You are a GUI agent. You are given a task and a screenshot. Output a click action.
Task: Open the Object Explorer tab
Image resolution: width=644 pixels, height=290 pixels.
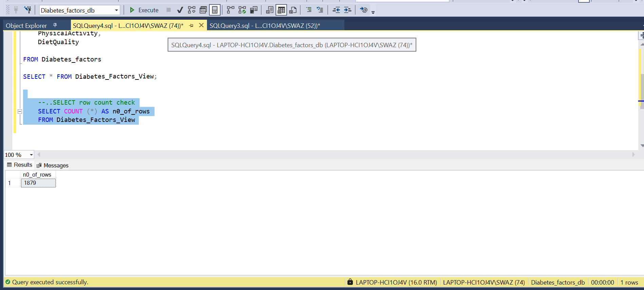[x=26, y=25]
